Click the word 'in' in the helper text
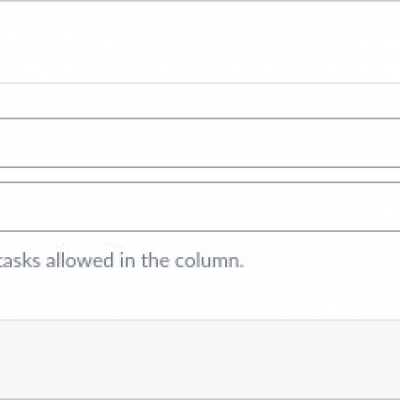Image resolution: width=400 pixels, height=400 pixels. click(x=128, y=261)
